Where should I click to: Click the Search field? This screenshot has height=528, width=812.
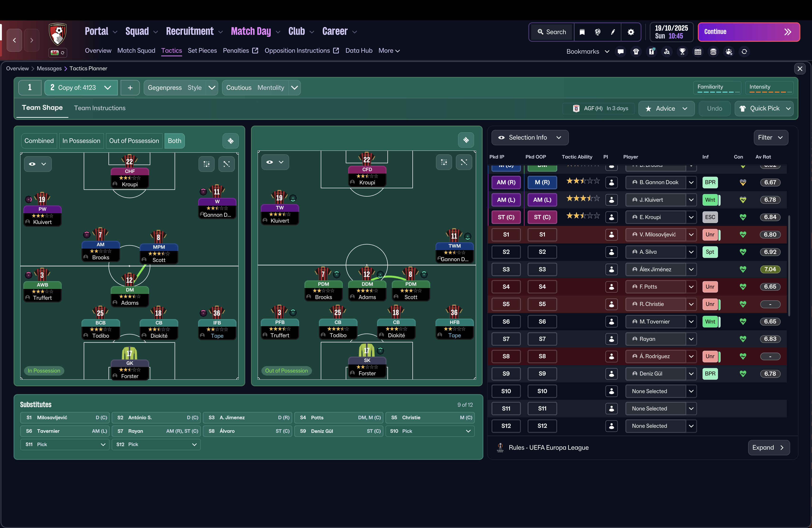coord(552,32)
